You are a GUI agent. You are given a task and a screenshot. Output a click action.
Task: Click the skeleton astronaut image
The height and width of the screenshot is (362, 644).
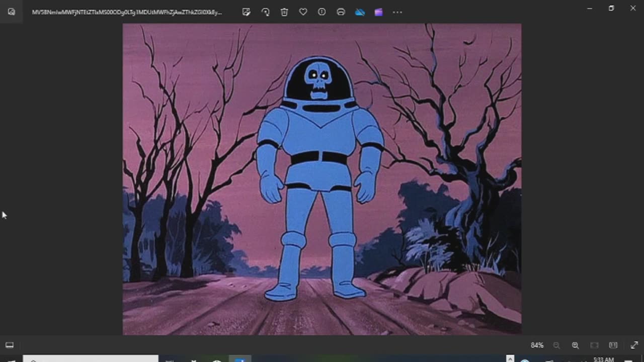point(322,179)
